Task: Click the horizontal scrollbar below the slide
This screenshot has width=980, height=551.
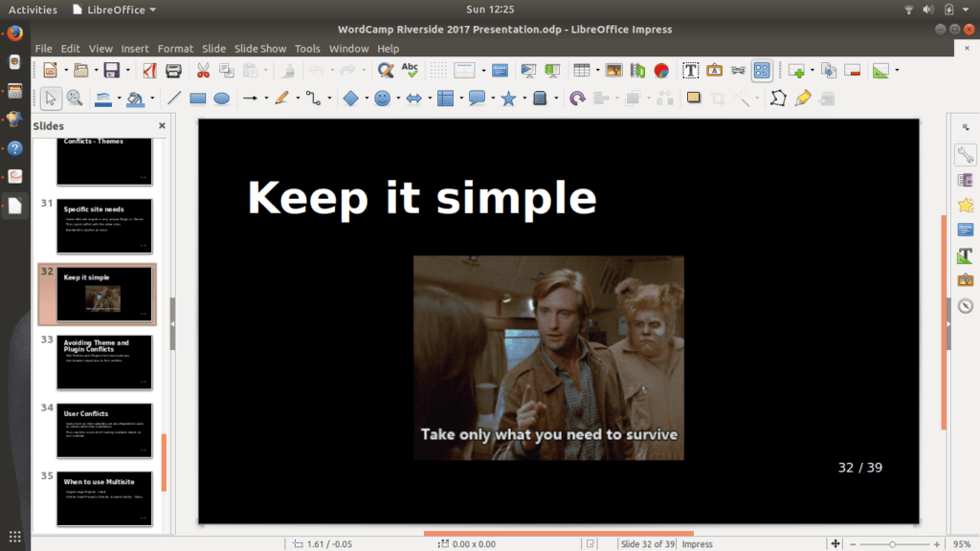Action: pyautogui.click(x=559, y=533)
